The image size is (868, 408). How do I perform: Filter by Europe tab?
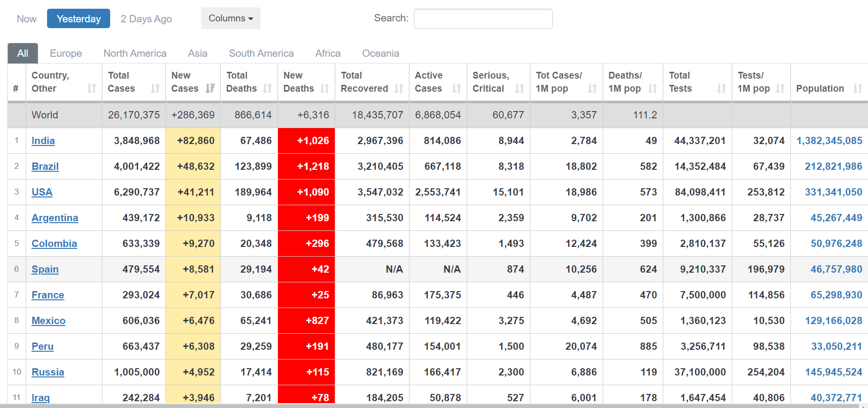pyautogui.click(x=66, y=53)
